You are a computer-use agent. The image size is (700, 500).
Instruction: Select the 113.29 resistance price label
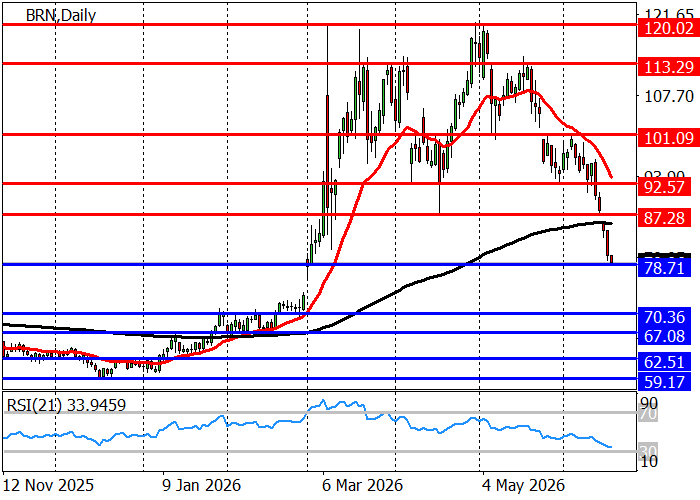click(668, 67)
